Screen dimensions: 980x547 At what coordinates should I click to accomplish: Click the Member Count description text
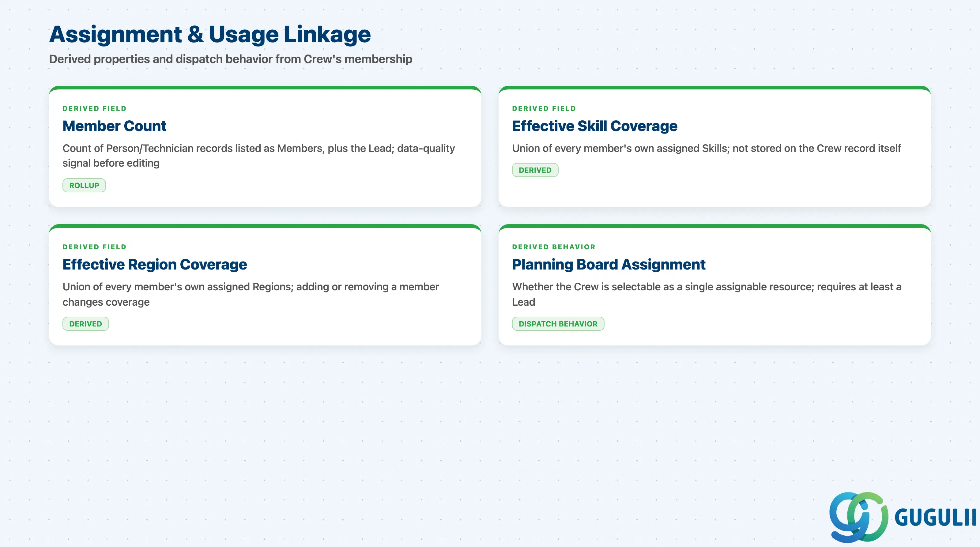[x=259, y=156]
